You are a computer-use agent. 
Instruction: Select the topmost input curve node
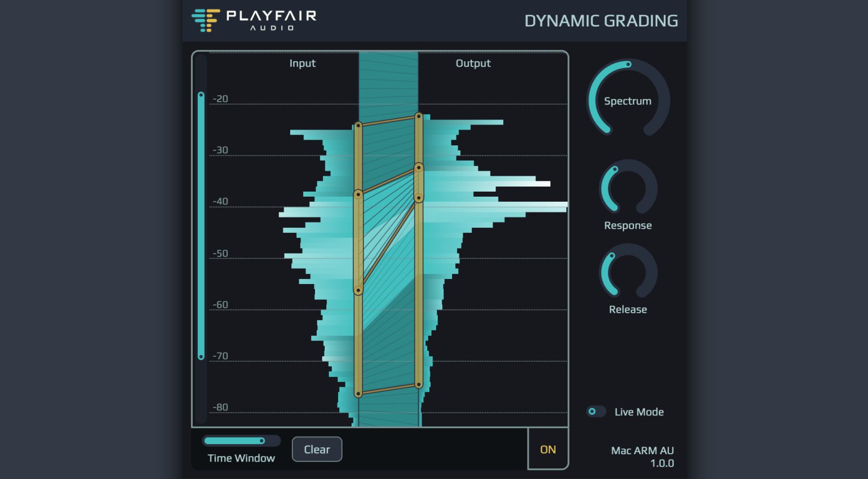[x=359, y=125]
